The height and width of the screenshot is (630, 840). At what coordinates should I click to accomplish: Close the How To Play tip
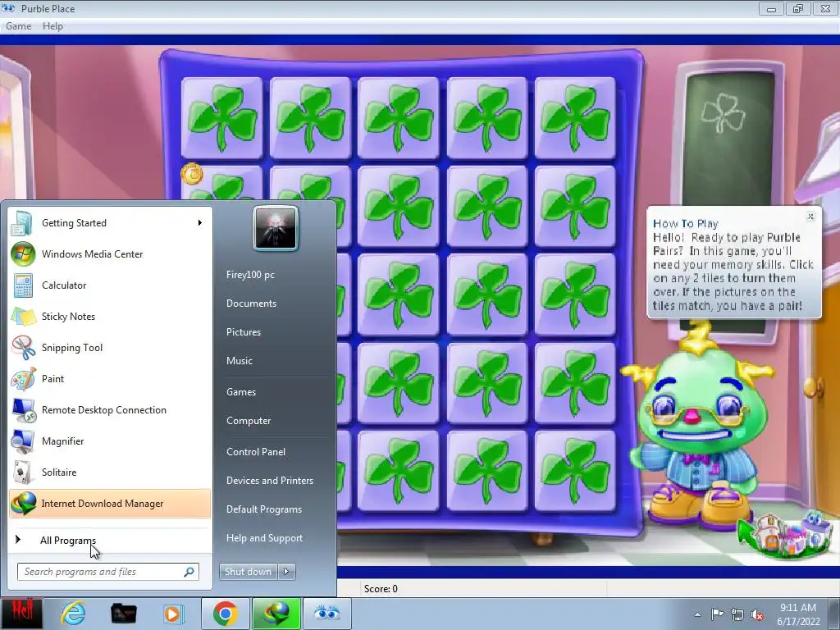tap(810, 217)
